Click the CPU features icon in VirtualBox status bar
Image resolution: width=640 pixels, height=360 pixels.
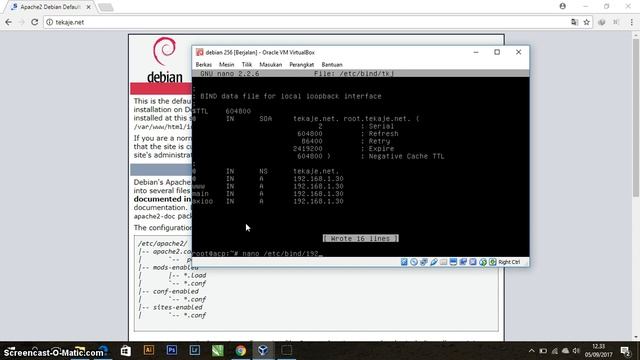(473, 262)
